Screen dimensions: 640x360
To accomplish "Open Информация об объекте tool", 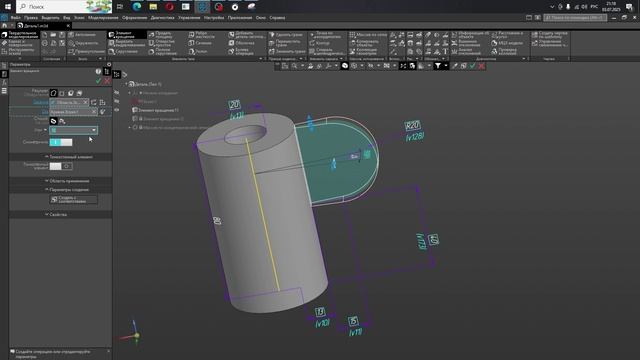I will pyautogui.click(x=470, y=35).
